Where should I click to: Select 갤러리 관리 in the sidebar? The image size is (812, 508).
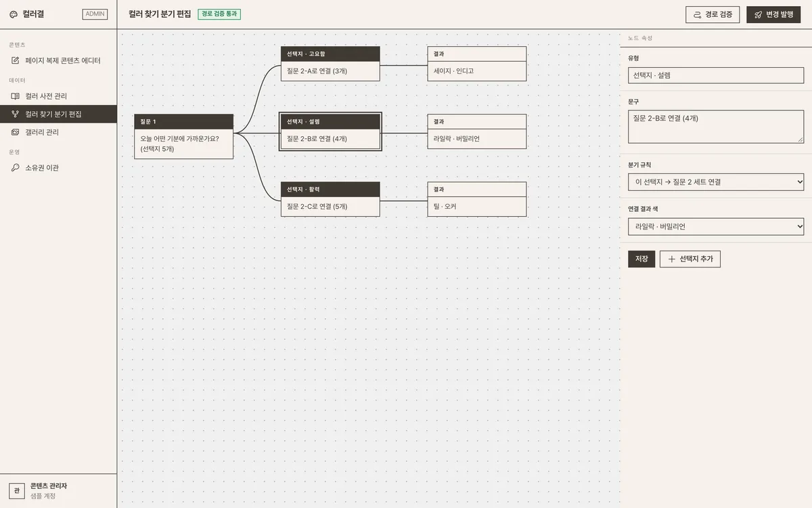point(58,132)
